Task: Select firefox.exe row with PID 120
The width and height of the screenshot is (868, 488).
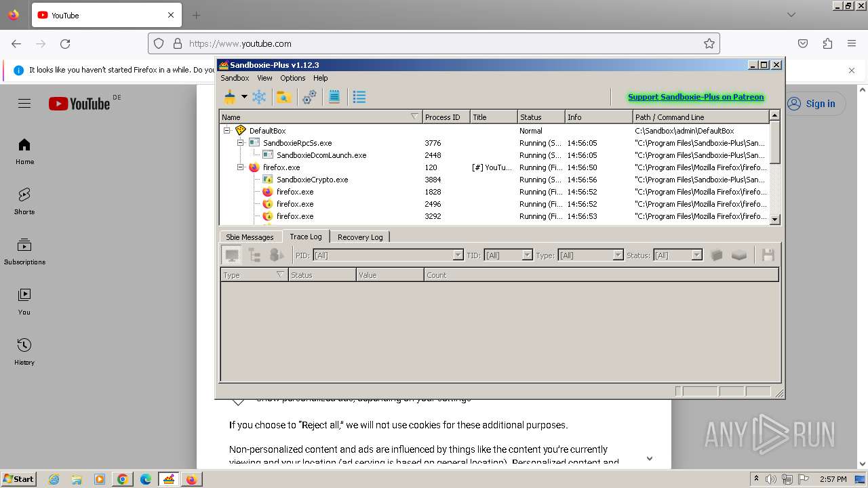Action: click(x=494, y=167)
